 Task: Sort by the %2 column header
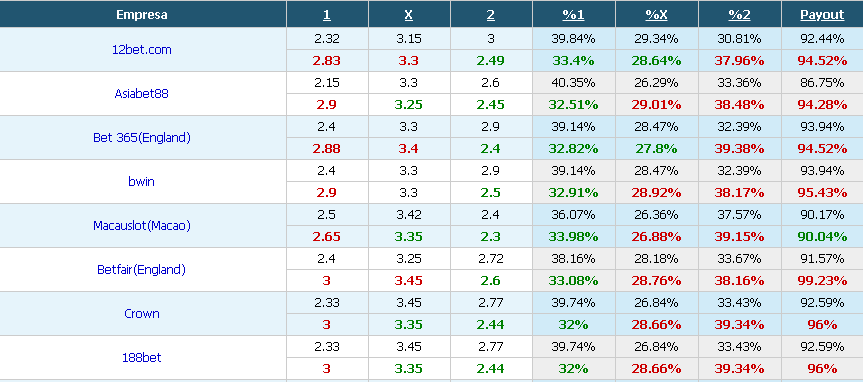pyautogui.click(x=739, y=15)
